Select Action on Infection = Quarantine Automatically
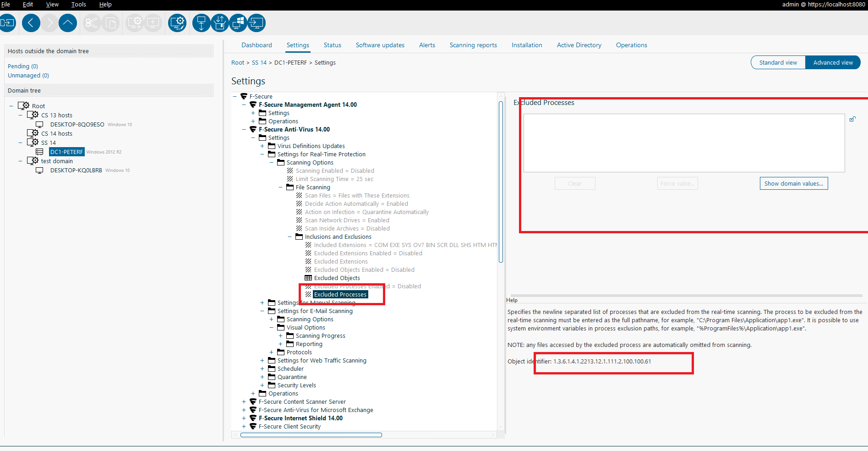Viewport: 868px width, 451px height. [367, 212]
